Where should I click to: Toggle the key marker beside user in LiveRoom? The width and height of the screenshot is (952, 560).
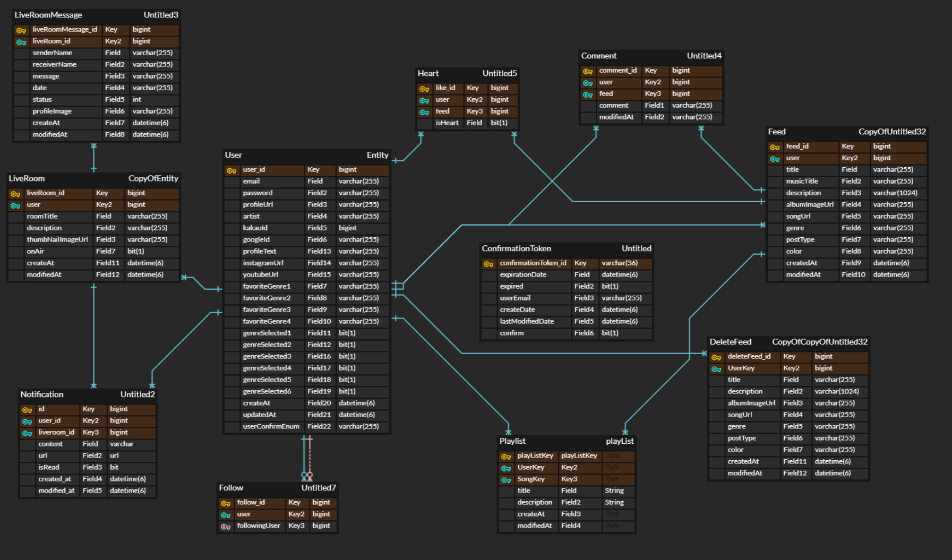point(16,204)
